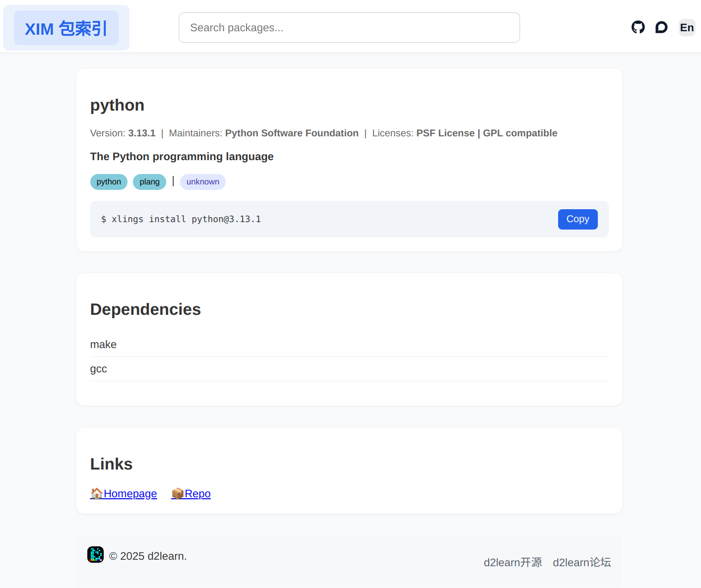Click the d2learn footer logo icon
The height and width of the screenshot is (588, 701).
(x=95, y=555)
